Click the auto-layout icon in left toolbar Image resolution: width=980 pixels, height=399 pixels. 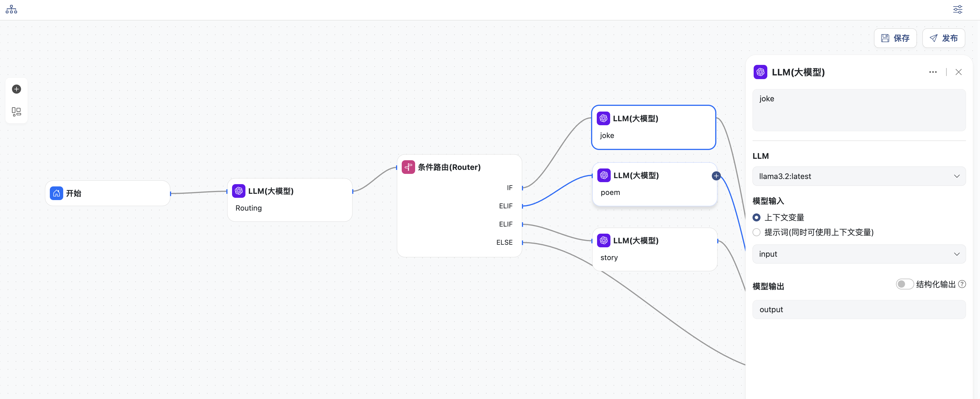point(16,112)
